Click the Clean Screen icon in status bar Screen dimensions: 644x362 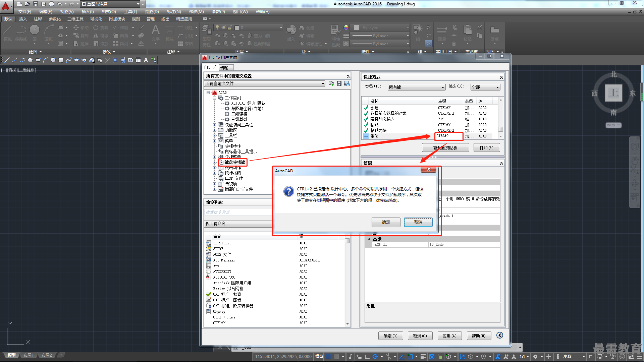click(x=631, y=357)
